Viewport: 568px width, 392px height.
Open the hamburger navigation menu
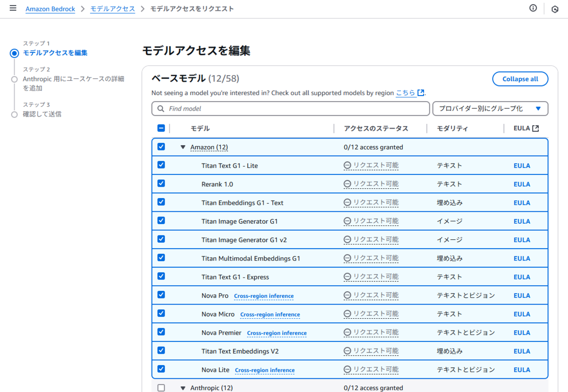pyautogui.click(x=13, y=9)
